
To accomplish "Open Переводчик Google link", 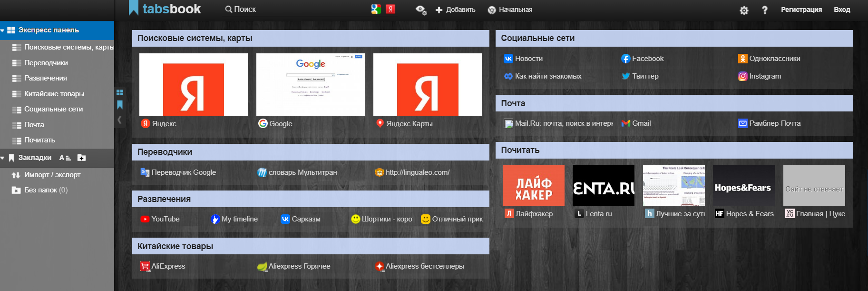I will pyautogui.click(x=178, y=172).
